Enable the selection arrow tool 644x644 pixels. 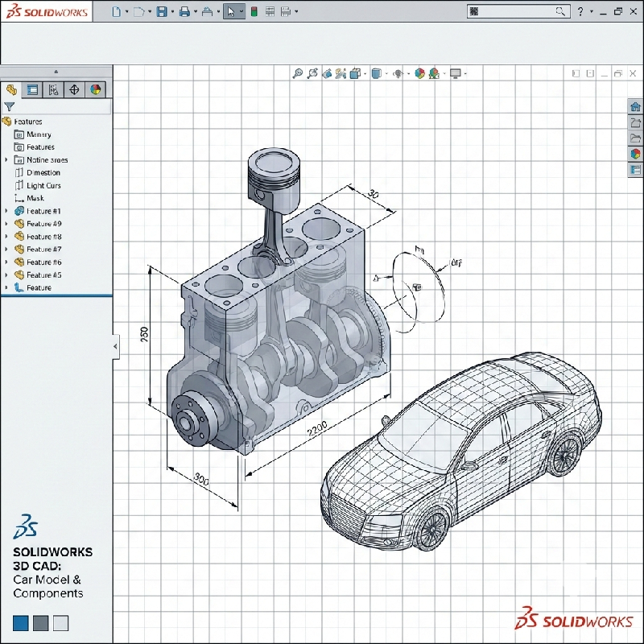pyautogui.click(x=230, y=10)
